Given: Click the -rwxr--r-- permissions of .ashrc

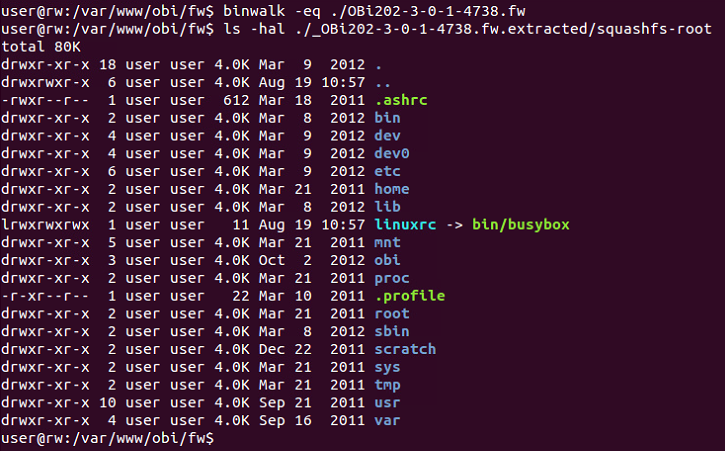Looking at the screenshot, I should click(45, 100).
